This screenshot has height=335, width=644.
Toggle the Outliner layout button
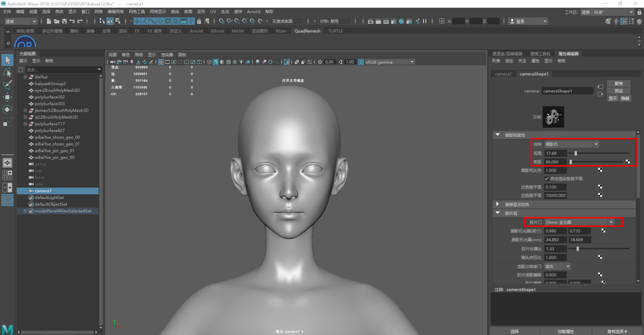point(7,200)
